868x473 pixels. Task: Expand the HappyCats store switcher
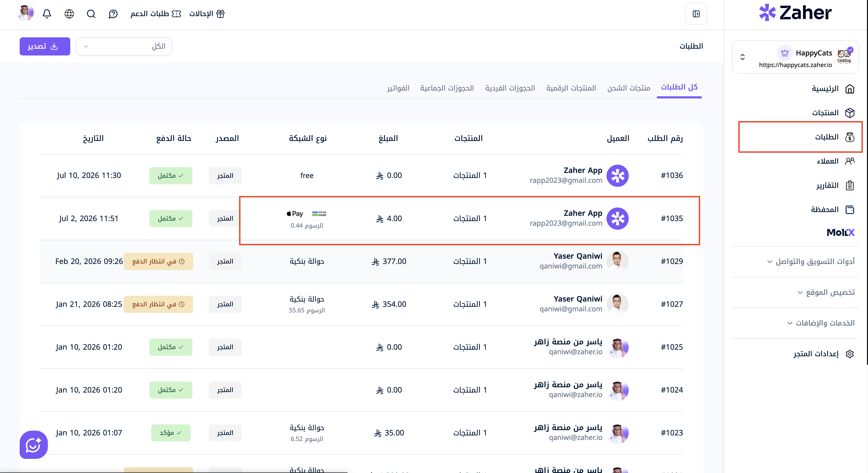click(x=742, y=57)
